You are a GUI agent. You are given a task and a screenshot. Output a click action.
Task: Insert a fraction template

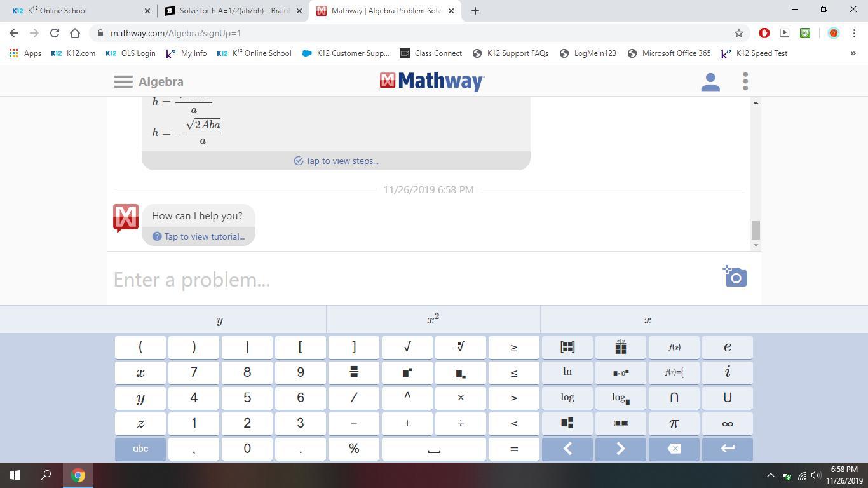click(354, 372)
